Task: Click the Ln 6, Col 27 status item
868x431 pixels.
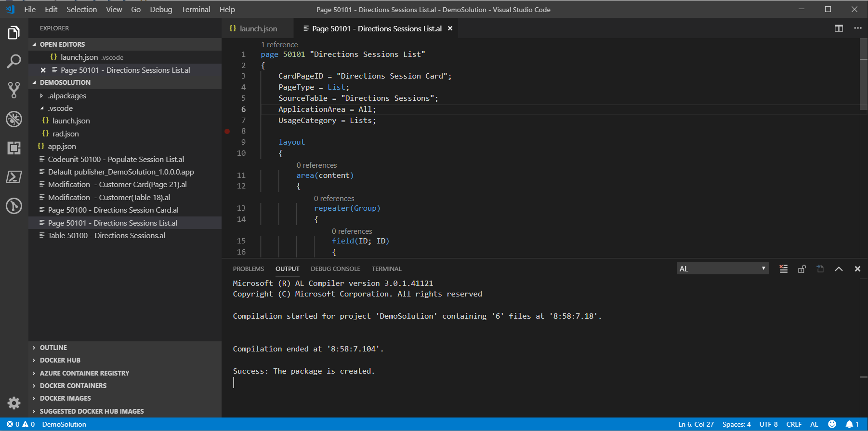Action: coord(696,424)
